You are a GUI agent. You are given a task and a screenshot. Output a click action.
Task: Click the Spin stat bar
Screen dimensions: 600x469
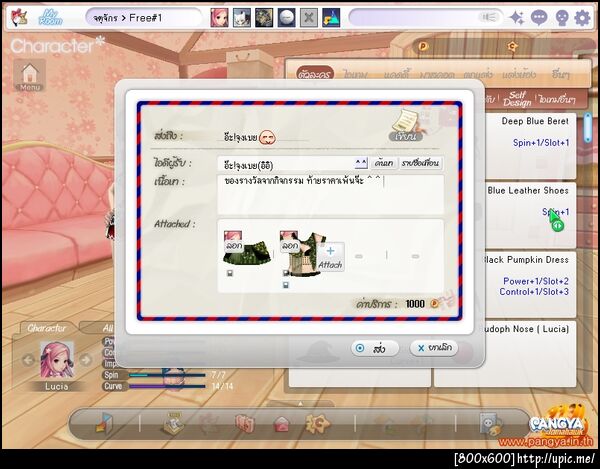coord(167,375)
